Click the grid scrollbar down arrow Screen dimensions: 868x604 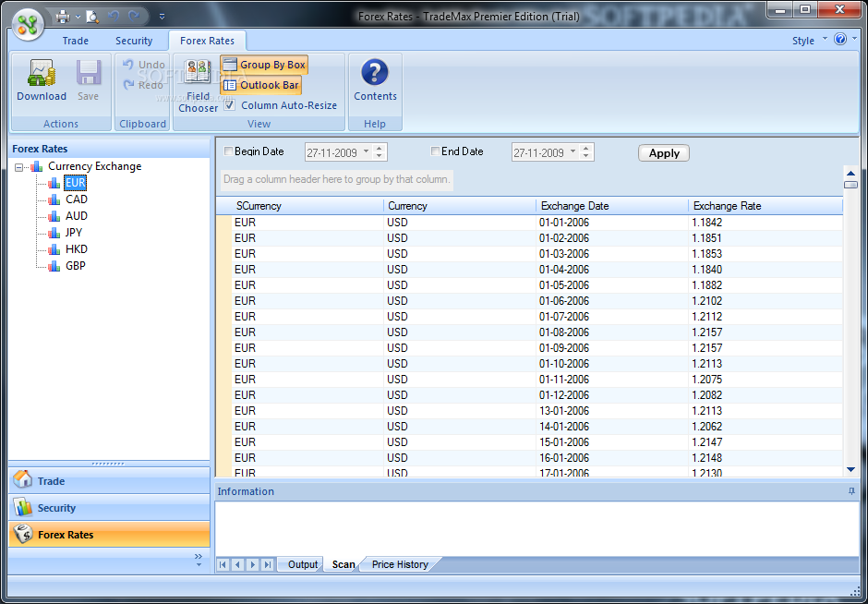pos(850,470)
